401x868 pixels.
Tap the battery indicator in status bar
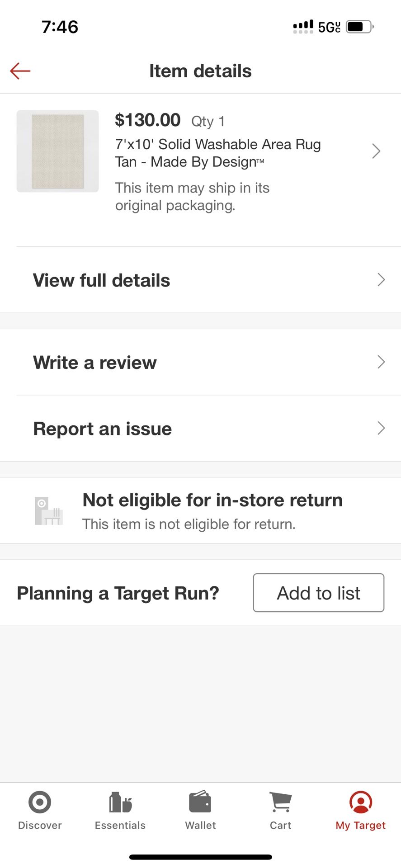click(x=359, y=27)
